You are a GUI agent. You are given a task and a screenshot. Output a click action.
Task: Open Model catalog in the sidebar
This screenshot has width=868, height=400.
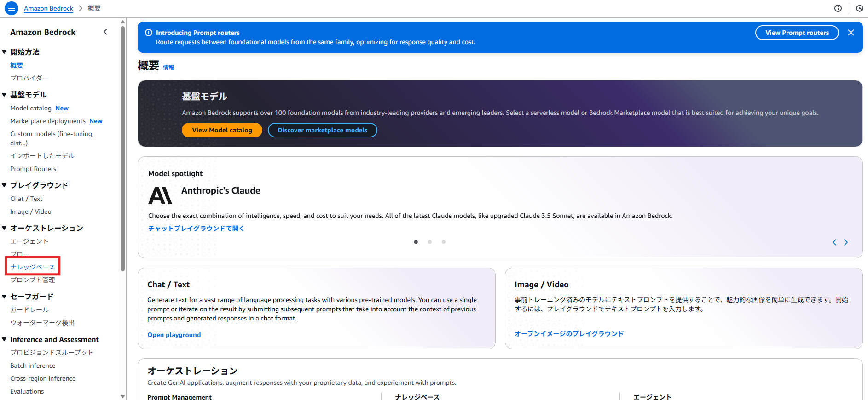pyautogui.click(x=31, y=108)
